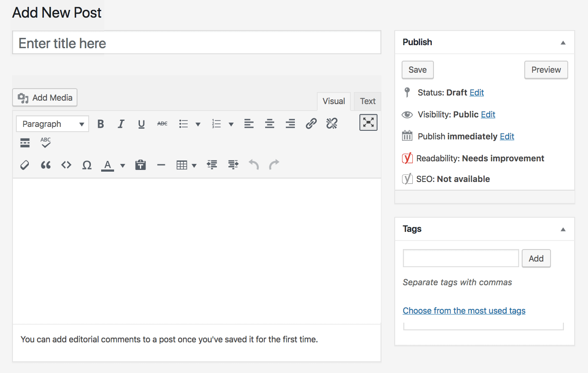This screenshot has width=588, height=373.
Task: Focus the tags input field
Action: pyautogui.click(x=461, y=258)
